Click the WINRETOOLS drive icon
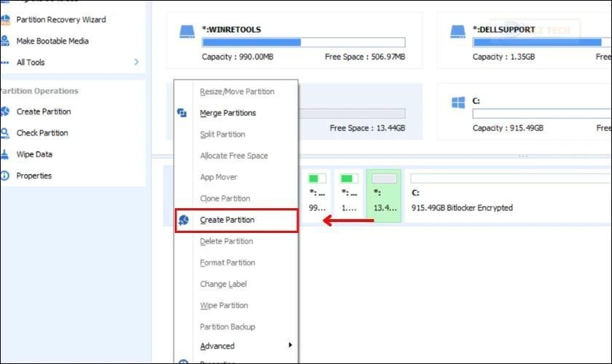This screenshot has height=364, width=612. (x=187, y=32)
